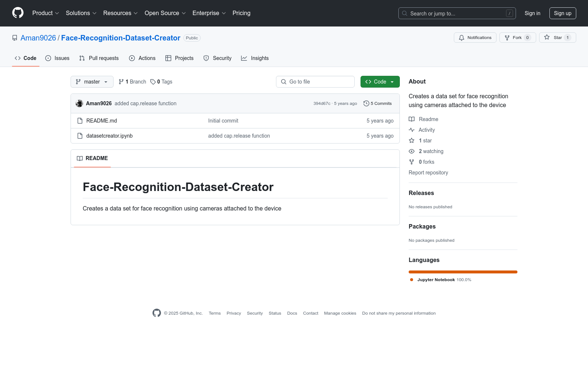Click Docs in the footer
The image size is (588, 368).
(292, 313)
